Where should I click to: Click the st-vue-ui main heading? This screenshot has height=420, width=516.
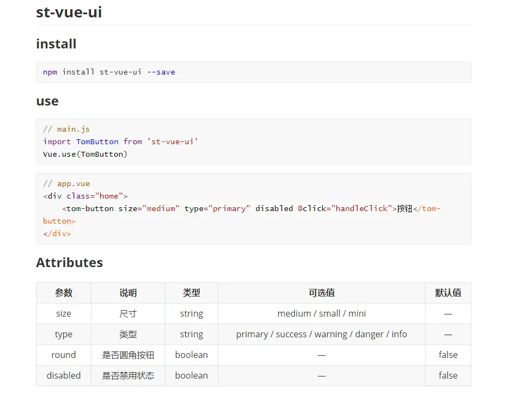click(69, 12)
